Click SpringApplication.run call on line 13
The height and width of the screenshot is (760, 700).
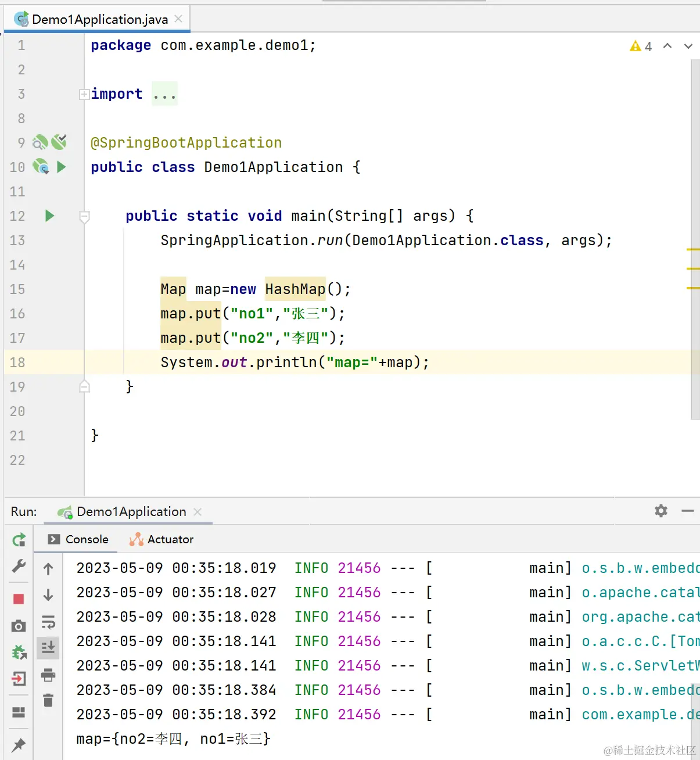tap(386, 241)
